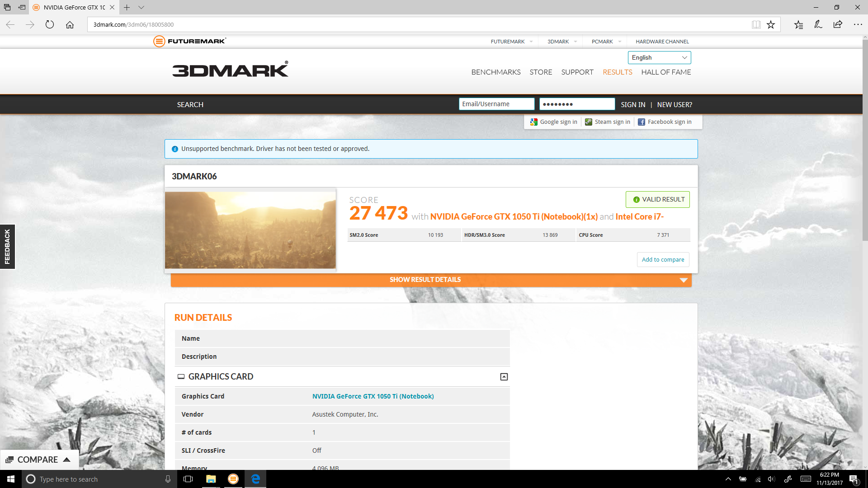Click the browser home icon
The image size is (868, 488).
(70, 24)
